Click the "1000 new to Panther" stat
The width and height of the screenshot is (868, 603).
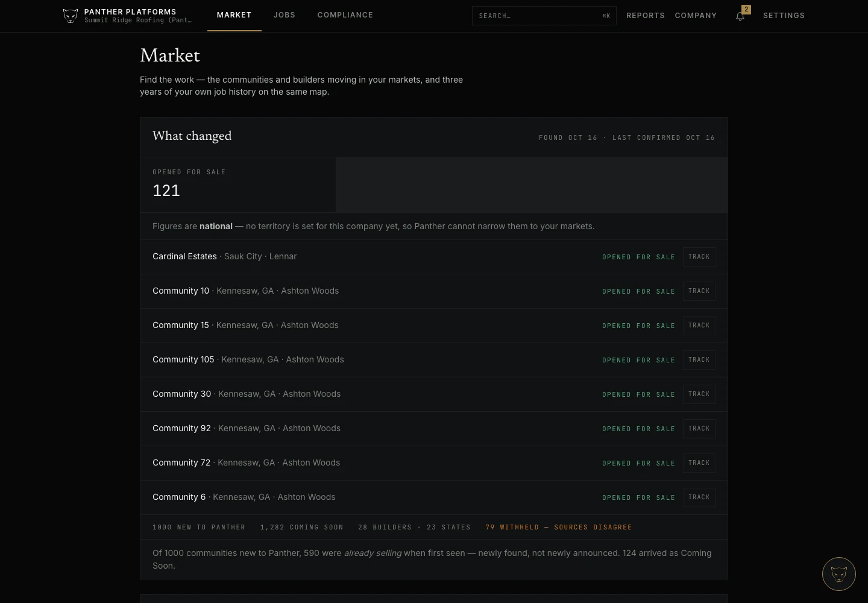tap(199, 527)
